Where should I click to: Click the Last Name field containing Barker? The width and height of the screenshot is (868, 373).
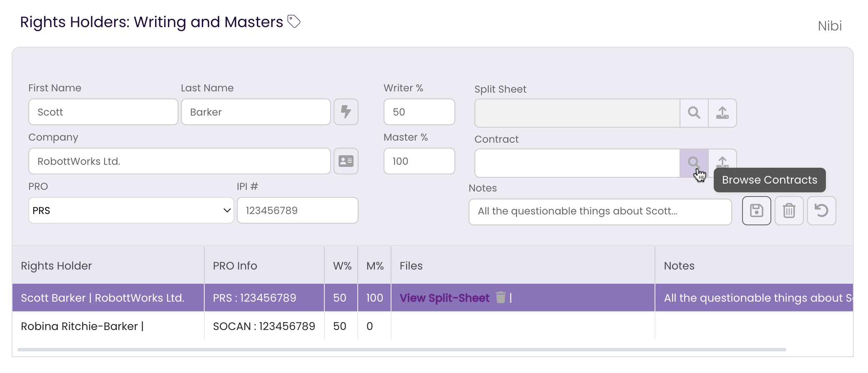pyautogui.click(x=256, y=112)
